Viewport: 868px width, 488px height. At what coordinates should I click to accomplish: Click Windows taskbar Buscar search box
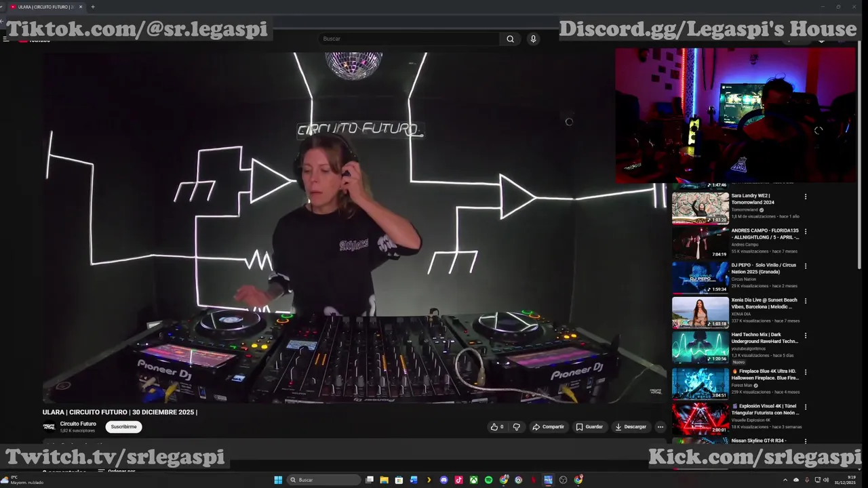pyautogui.click(x=323, y=480)
